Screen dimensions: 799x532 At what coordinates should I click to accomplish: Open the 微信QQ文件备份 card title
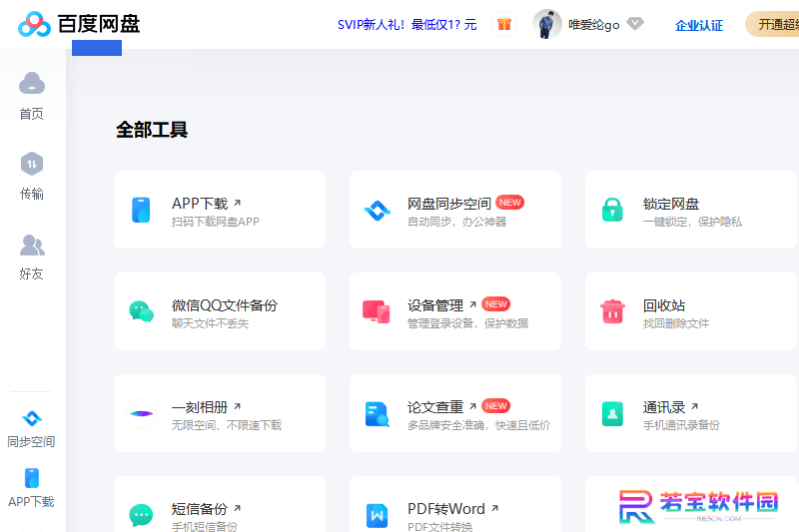225,305
